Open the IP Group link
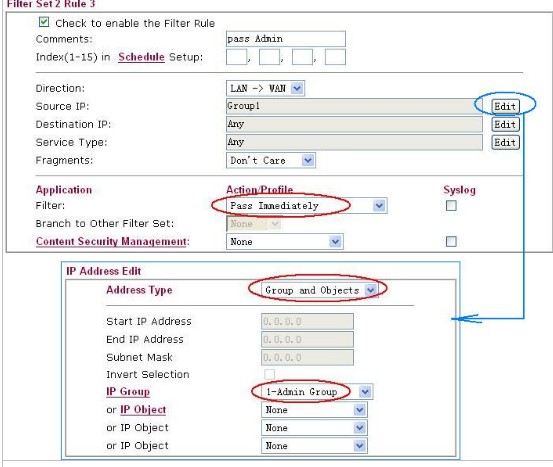The height and width of the screenshot is (467, 553). [x=128, y=392]
